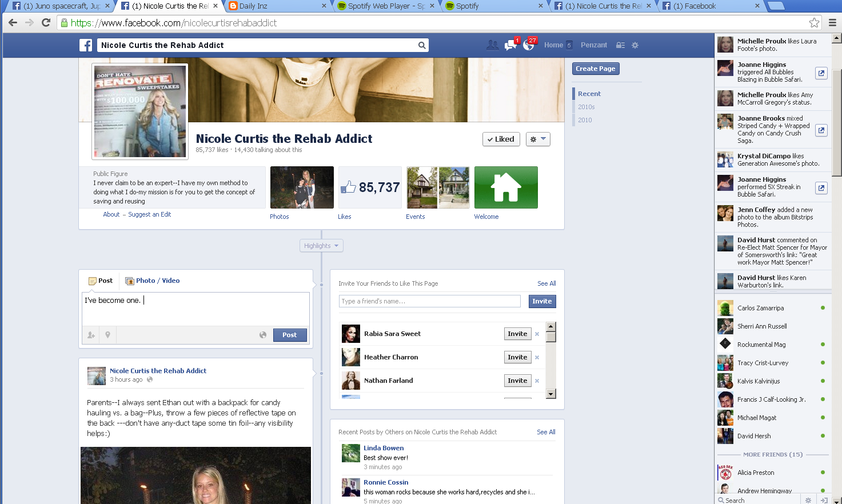Click the audience globe icon beside Post button
This screenshot has height=504, width=842.
(x=263, y=335)
